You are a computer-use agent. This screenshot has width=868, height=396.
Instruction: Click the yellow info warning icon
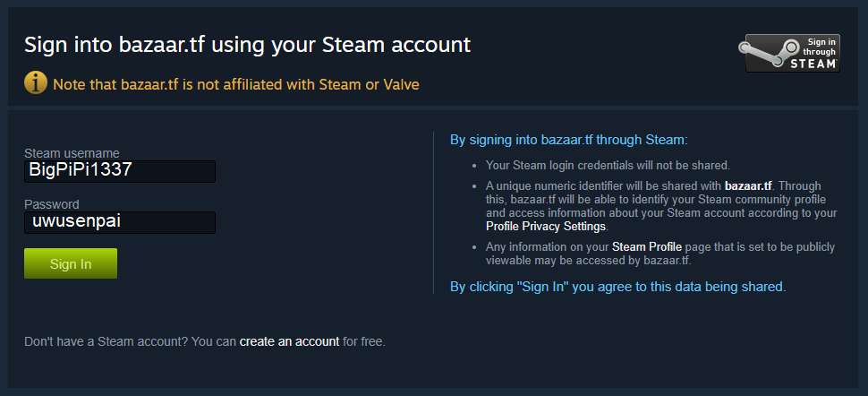pos(36,83)
